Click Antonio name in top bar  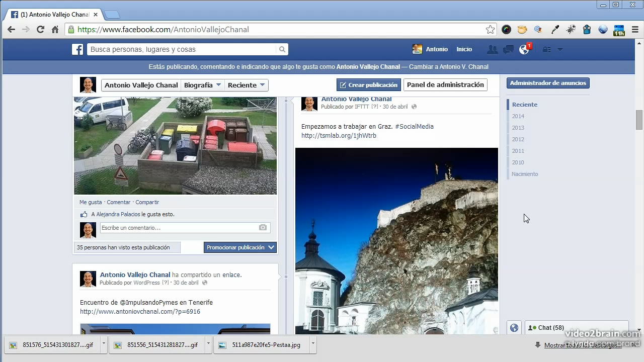click(x=437, y=49)
